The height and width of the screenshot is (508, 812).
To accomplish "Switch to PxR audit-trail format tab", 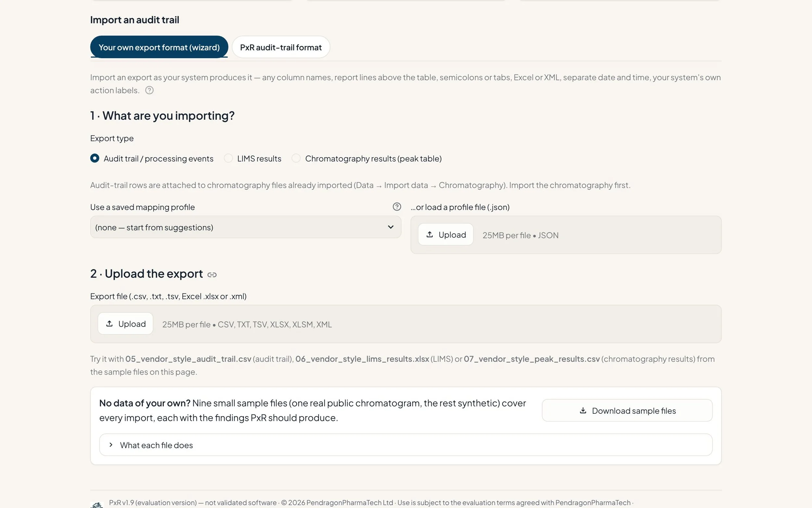I will pyautogui.click(x=281, y=47).
